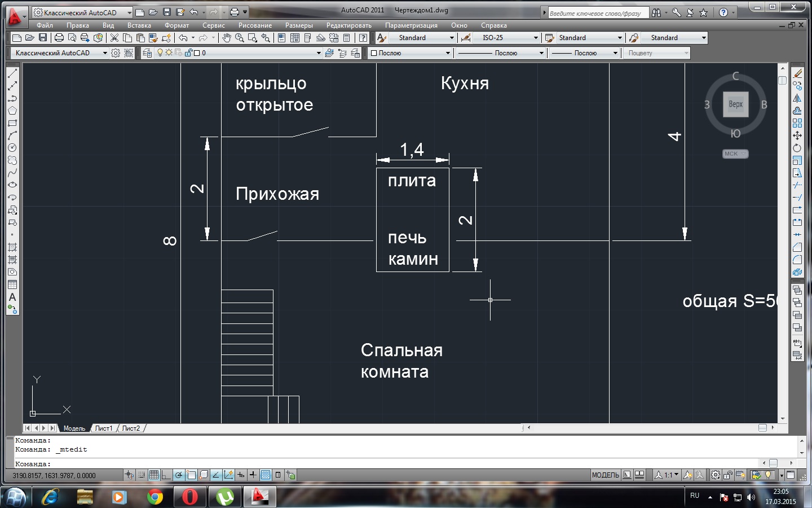Click the Erase tool in Modify toolbar
This screenshot has width=812, height=508.
(x=797, y=73)
